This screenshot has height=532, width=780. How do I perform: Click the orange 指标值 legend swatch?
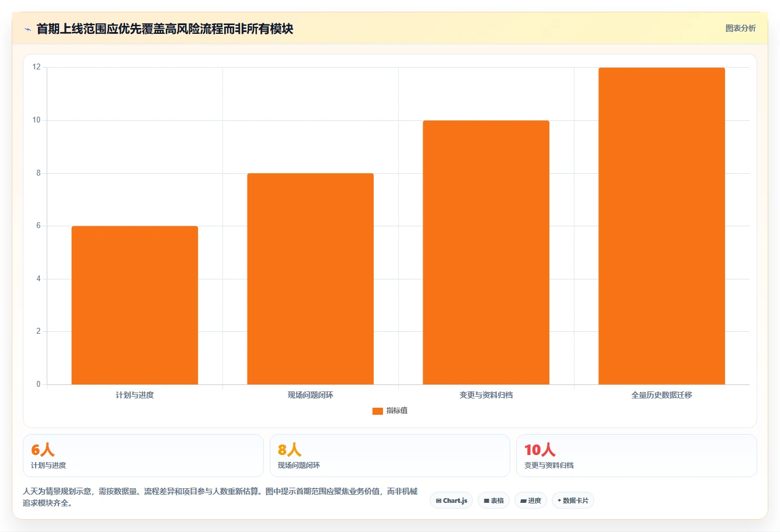click(378, 411)
